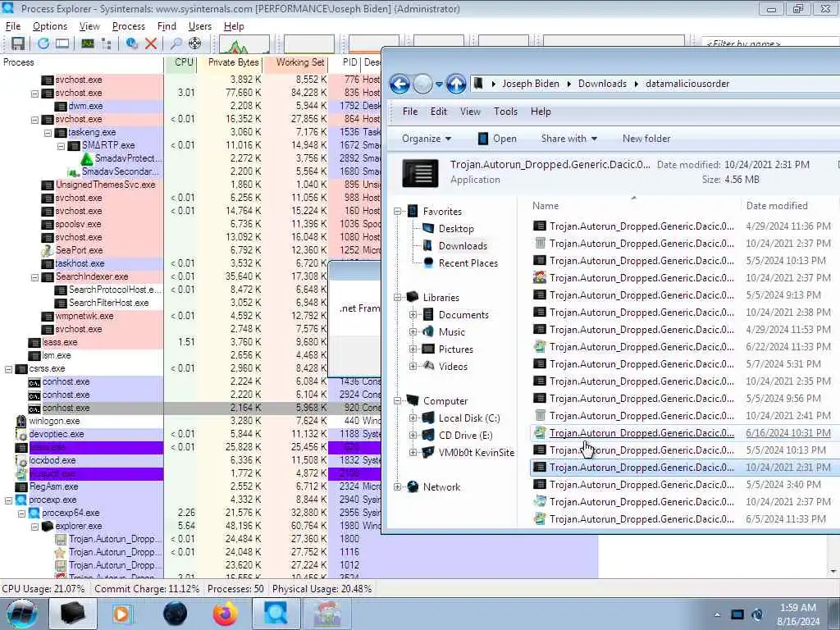Click the Explorer Up arrow button
Image resolution: width=840 pixels, height=630 pixels.
pos(456,84)
